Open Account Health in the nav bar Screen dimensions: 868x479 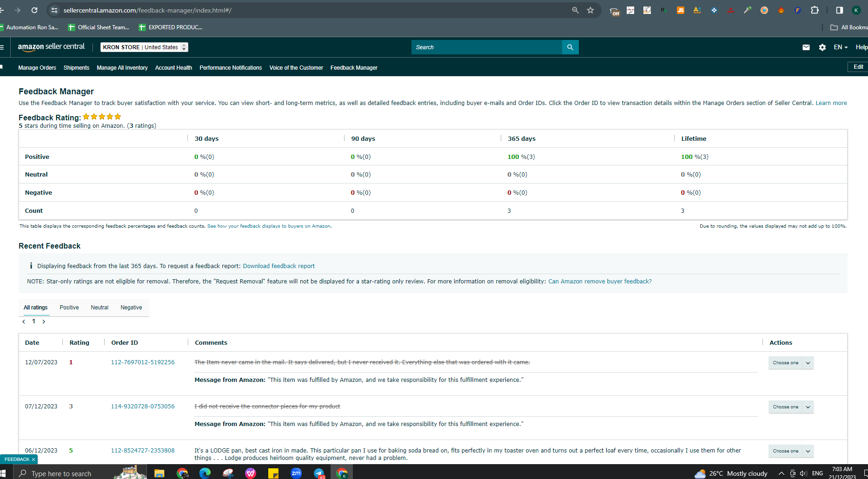tap(173, 68)
